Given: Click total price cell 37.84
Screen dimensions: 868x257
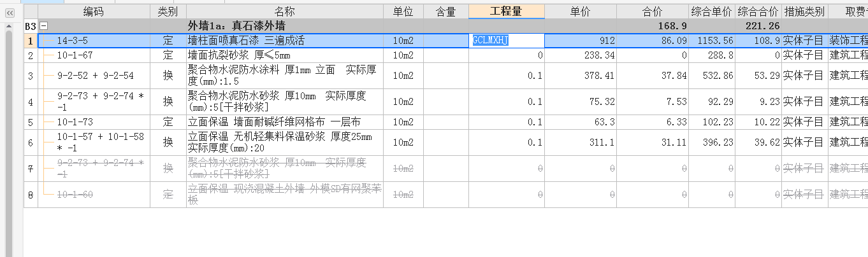Looking at the screenshot, I should (x=653, y=76).
